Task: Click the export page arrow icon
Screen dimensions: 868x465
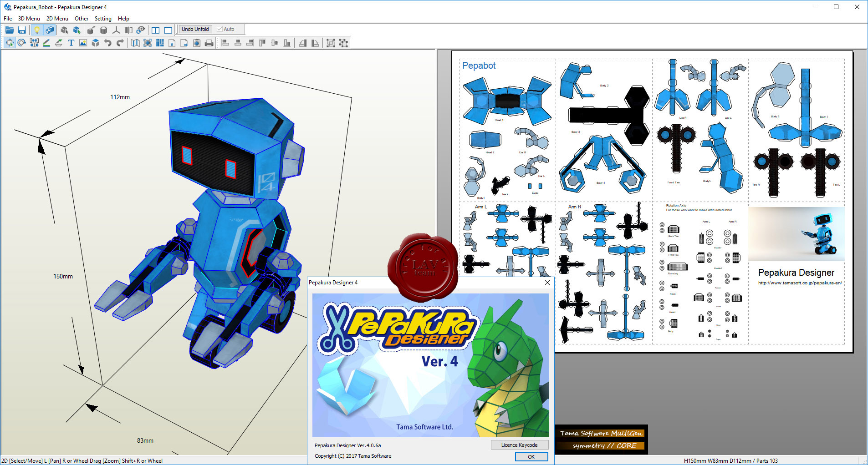Action: pyautogui.click(x=184, y=43)
